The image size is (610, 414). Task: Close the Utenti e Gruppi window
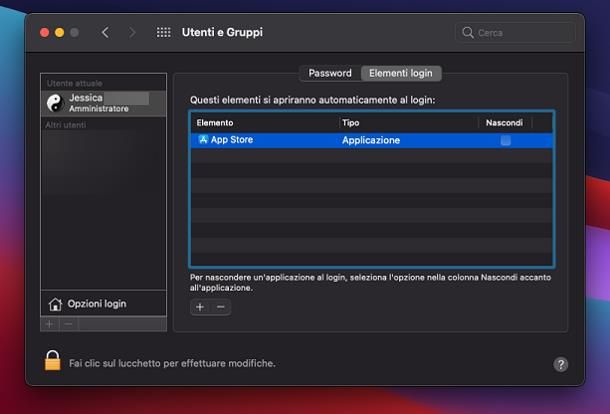[x=45, y=33]
